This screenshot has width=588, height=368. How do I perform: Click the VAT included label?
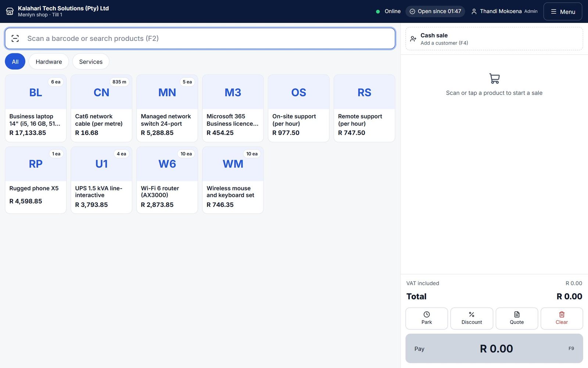tap(423, 283)
